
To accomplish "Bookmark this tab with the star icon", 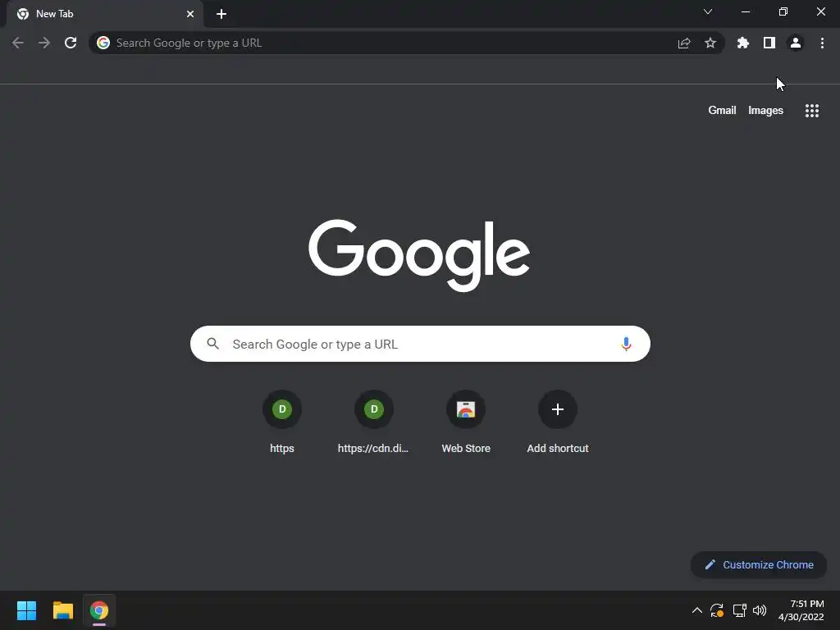I will [710, 43].
